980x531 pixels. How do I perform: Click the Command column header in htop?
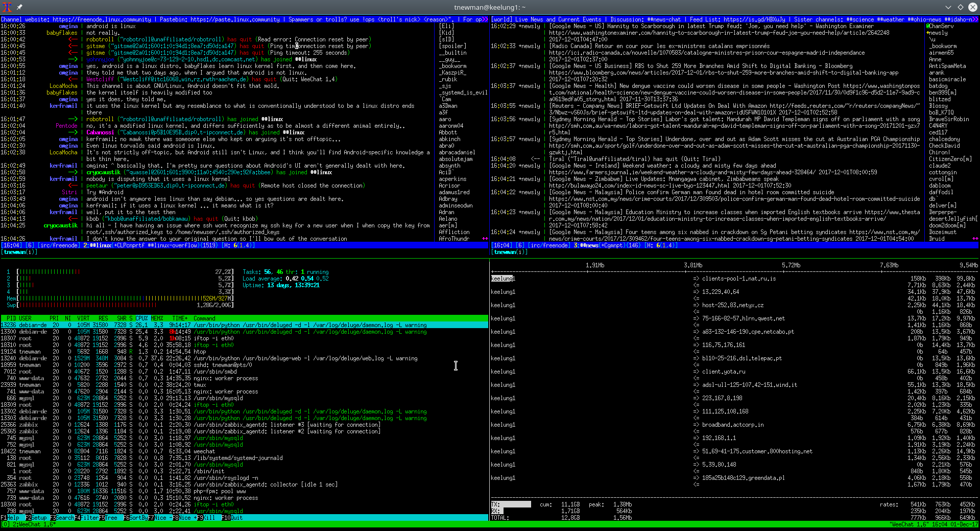pos(204,318)
